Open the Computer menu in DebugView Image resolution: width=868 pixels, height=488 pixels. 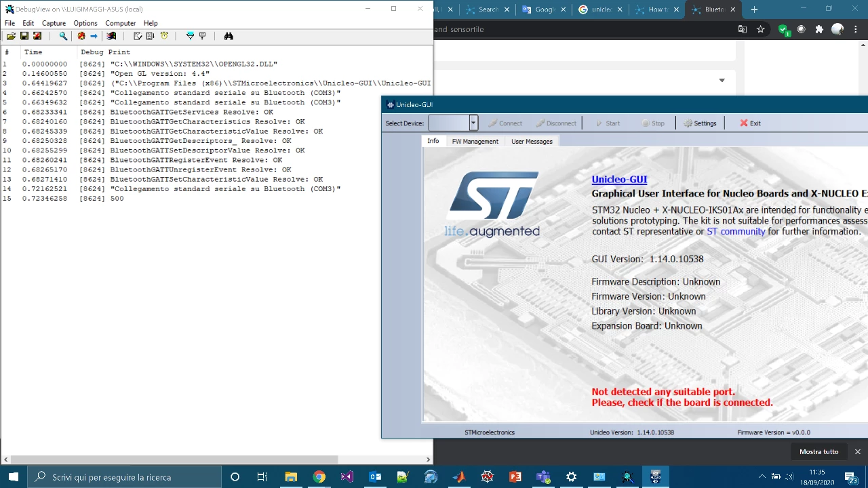tap(121, 23)
